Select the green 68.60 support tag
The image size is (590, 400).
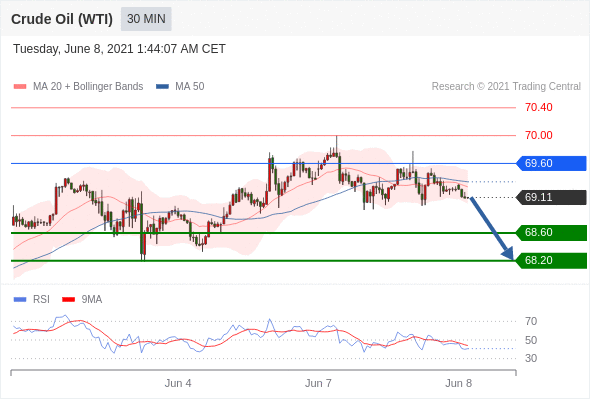coord(552,233)
